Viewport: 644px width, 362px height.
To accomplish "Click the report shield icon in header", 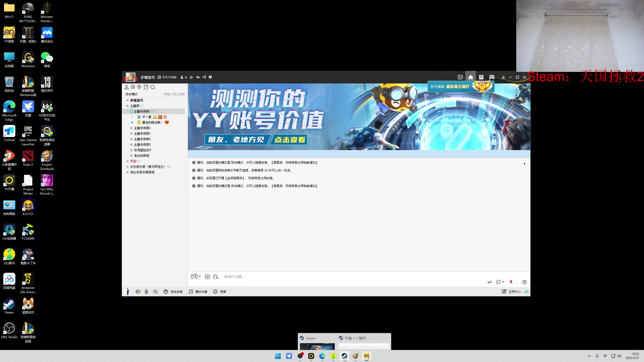I will pos(210,77).
